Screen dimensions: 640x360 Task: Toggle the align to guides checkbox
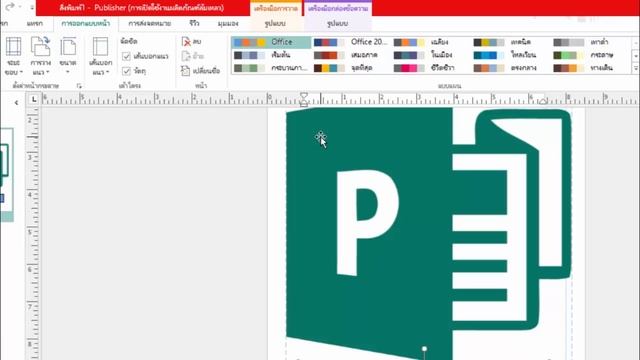[x=126, y=56]
